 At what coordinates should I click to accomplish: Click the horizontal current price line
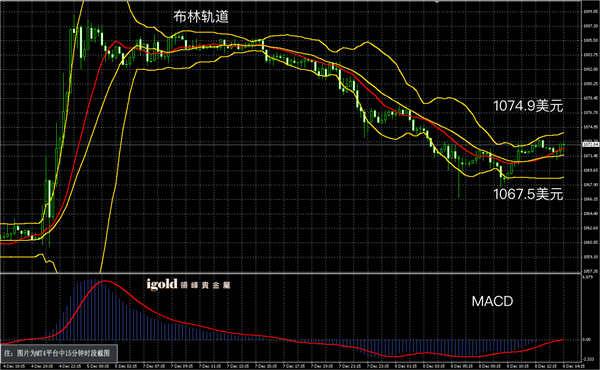[x=291, y=145]
